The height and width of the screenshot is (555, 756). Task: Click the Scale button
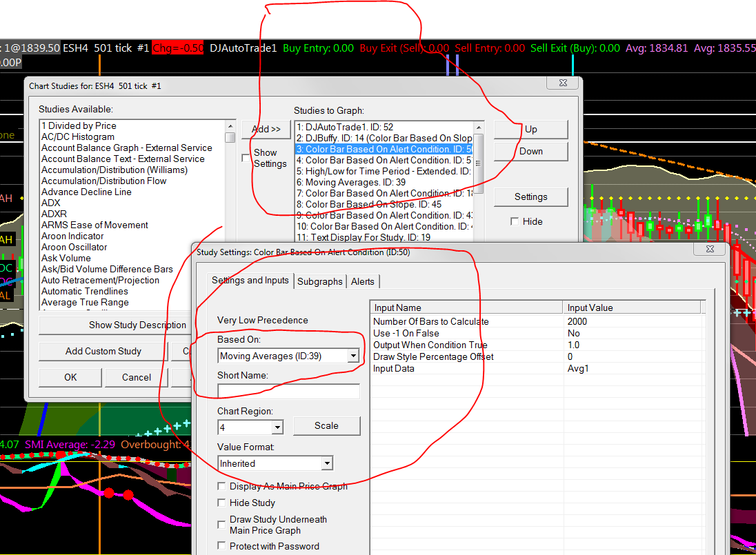[x=326, y=426]
